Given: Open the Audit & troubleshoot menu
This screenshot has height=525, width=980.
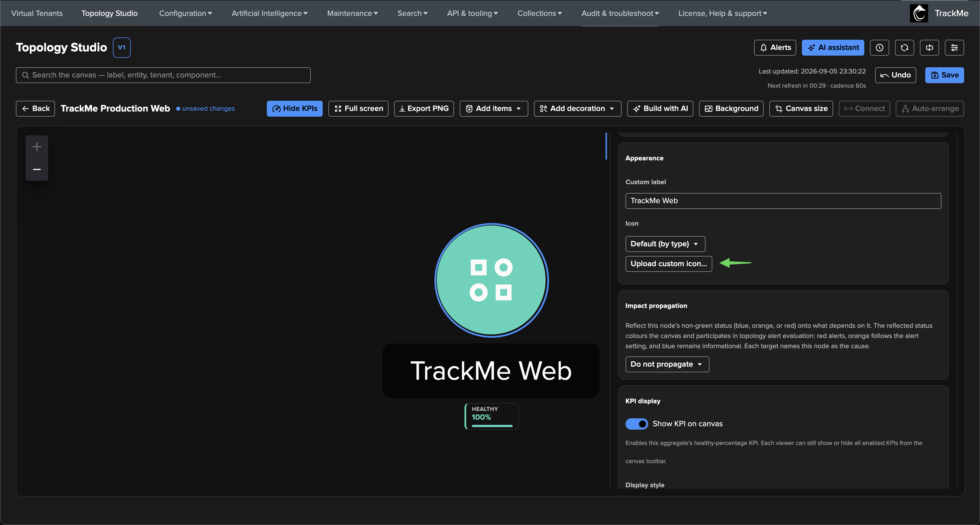Looking at the screenshot, I should tap(620, 13).
